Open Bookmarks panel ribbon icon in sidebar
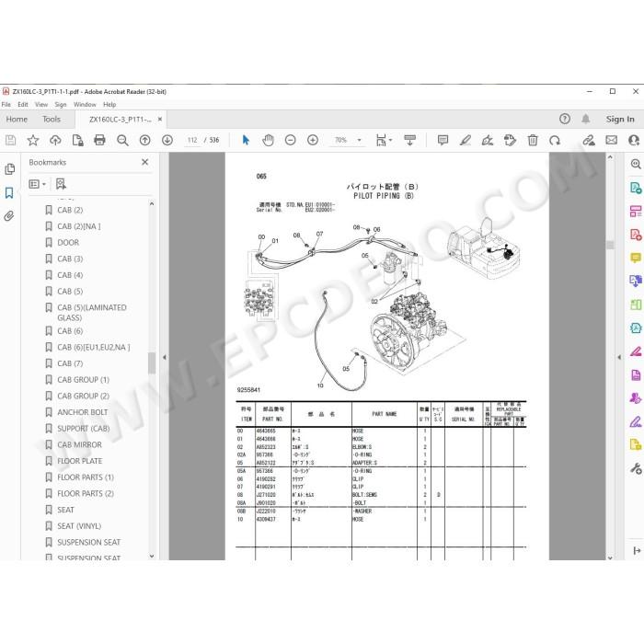The image size is (644, 644). pyautogui.click(x=9, y=192)
